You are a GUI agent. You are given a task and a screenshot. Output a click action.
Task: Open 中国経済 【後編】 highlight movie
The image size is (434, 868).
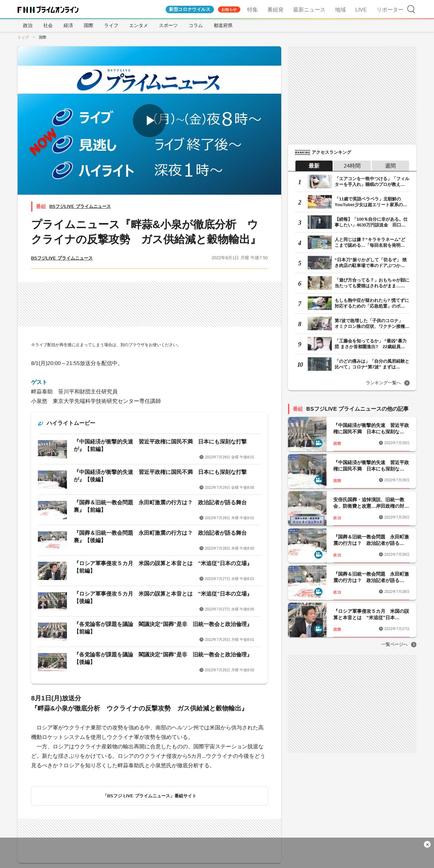click(149, 479)
